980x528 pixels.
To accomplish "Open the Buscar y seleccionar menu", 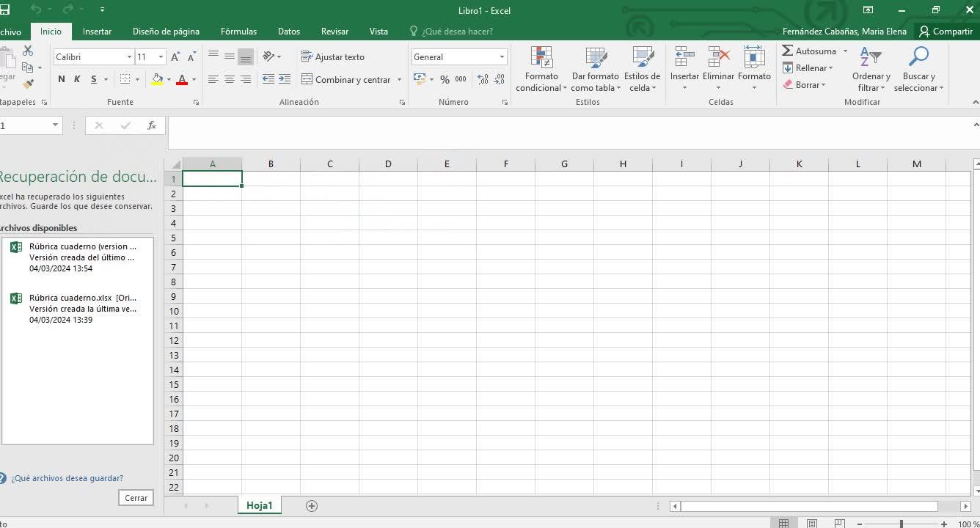I will [918, 70].
